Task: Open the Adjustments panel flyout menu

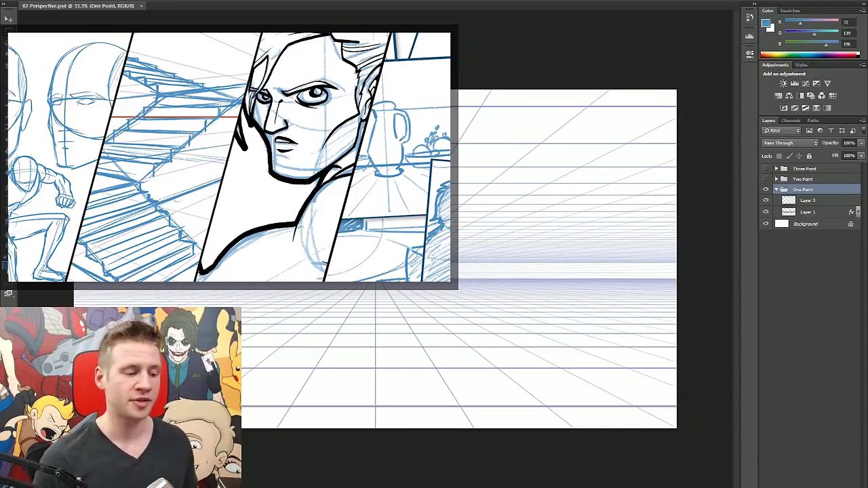Action: (863, 64)
